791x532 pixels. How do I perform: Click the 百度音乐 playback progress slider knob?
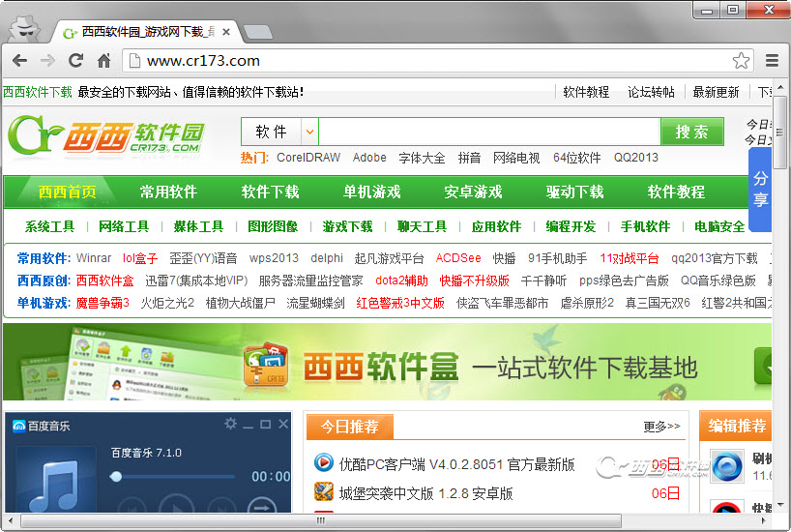(116, 476)
